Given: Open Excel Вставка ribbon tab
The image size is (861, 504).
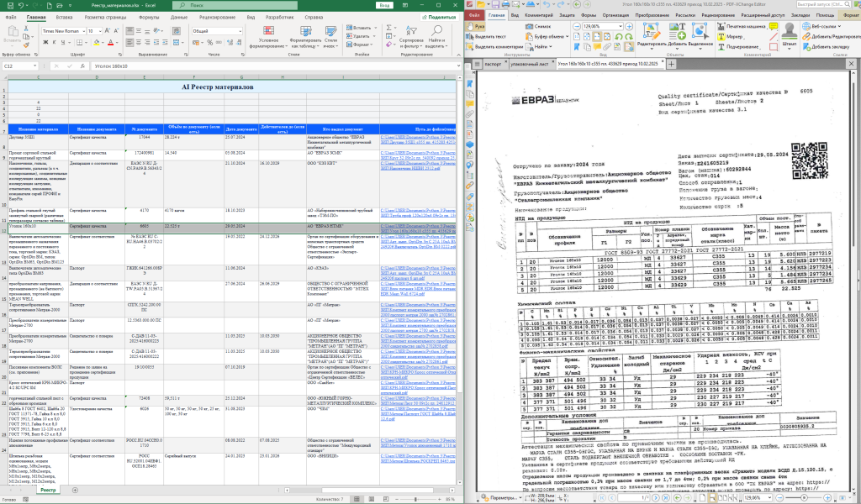Looking at the screenshot, I should click(x=64, y=18).
